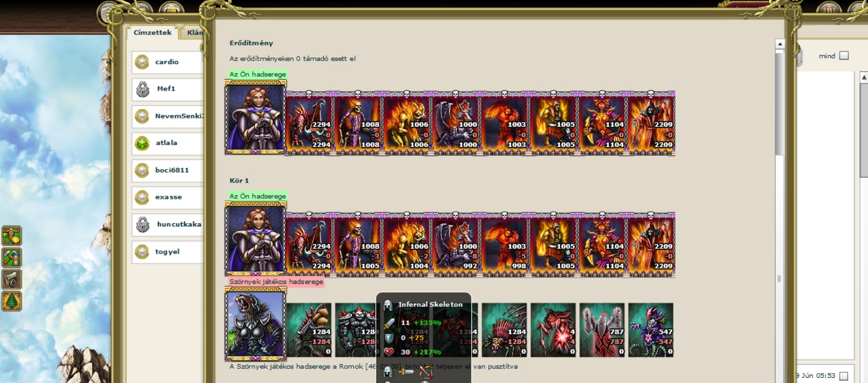Tick the 'mind' select-all checkbox
The width and height of the screenshot is (868, 383).
(x=844, y=55)
